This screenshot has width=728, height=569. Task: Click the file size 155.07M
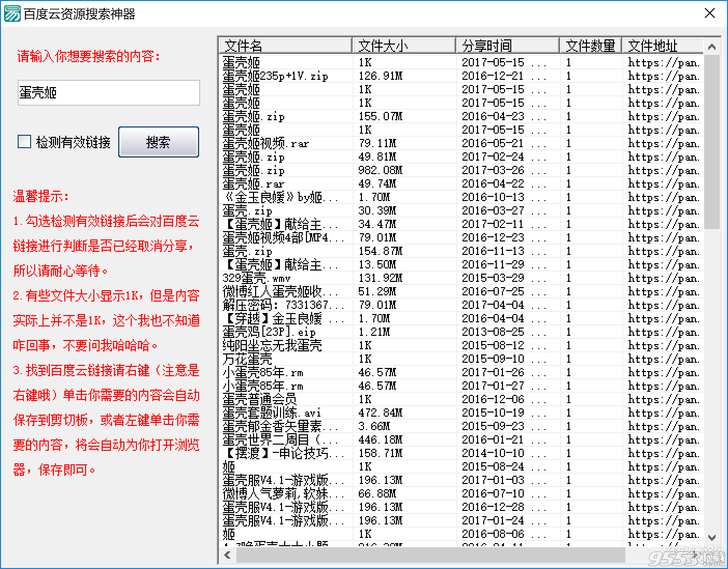[x=380, y=117]
